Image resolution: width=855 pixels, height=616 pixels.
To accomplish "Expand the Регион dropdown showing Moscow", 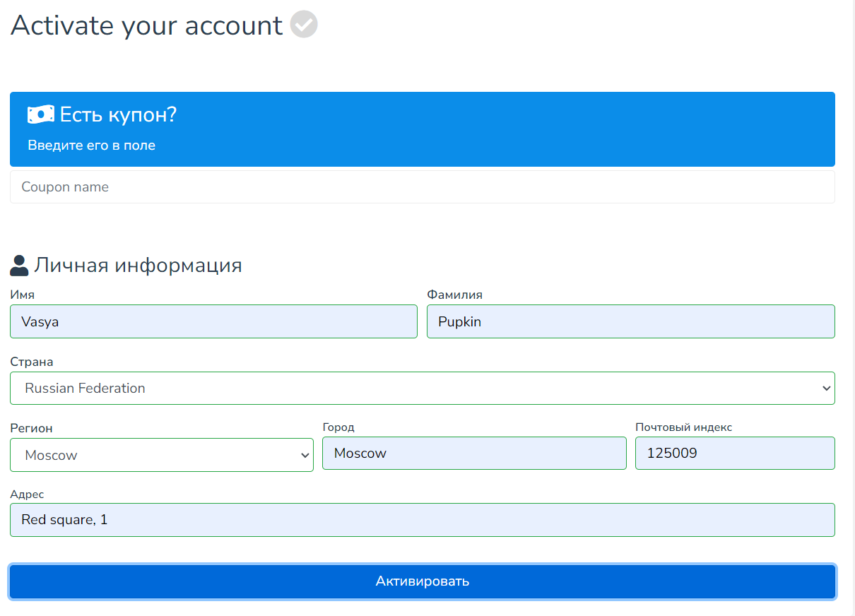I will tap(161, 456).
